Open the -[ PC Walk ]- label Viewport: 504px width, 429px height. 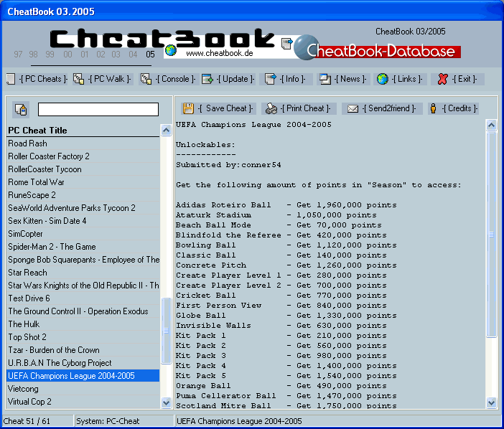110,79
